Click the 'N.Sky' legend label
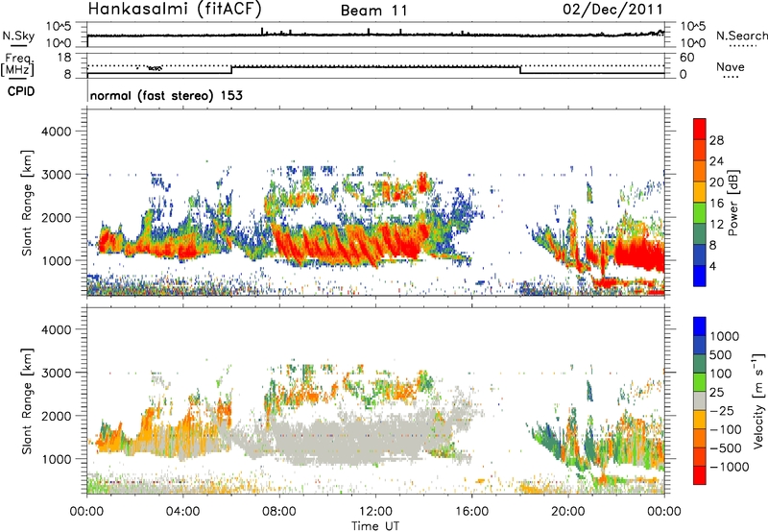Screen dimensions: 768x532 click(18, 36)
